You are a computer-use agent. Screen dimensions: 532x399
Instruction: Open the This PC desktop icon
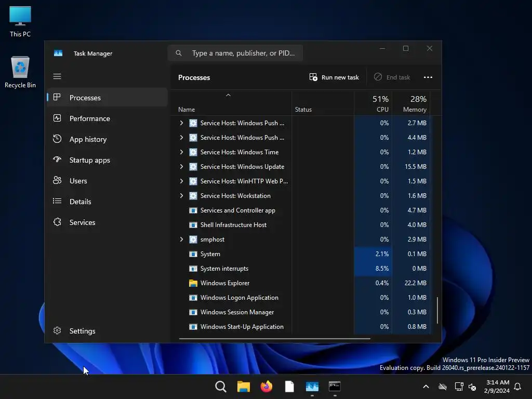point(20,21)
